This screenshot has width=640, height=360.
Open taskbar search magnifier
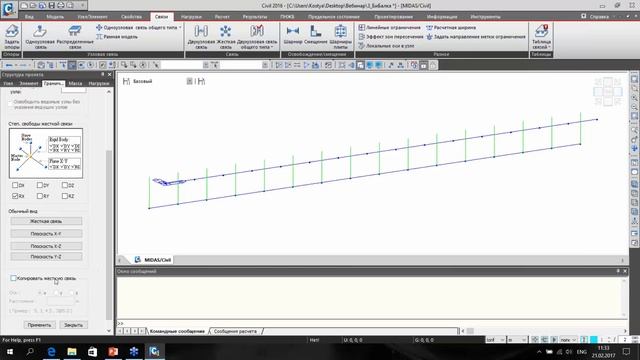click(x=30, y=351)
